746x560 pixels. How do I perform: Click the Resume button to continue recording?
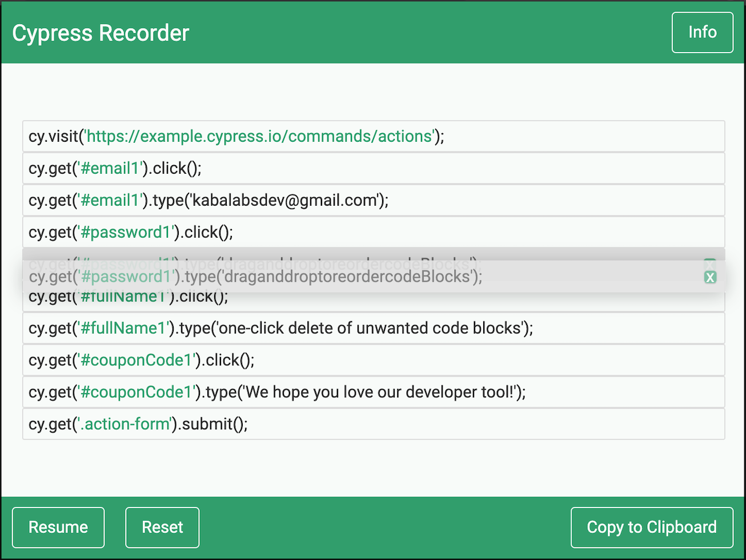(58, 527)
